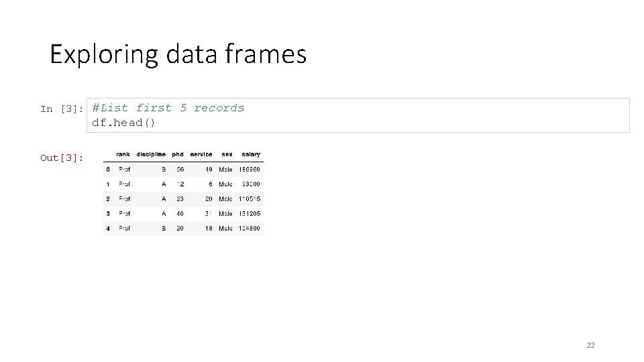This screenshot has width=644, height=362.
Task: Click salary value 131205
Action: coord(250,214)
